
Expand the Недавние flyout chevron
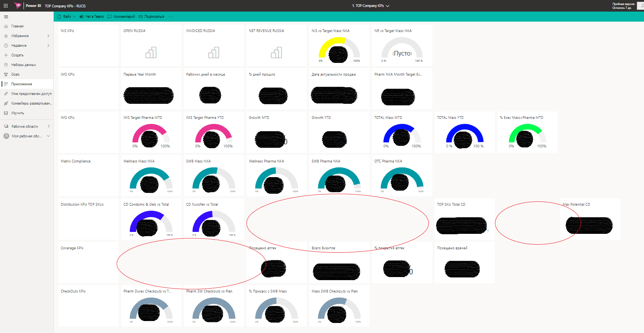48,46
